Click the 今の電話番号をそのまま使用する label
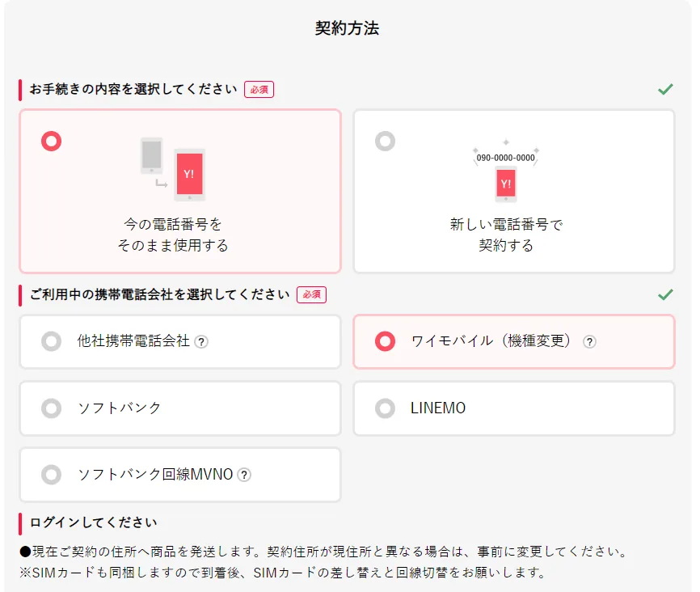This screenshot has height=592, width=700. (x=173, y=235)
